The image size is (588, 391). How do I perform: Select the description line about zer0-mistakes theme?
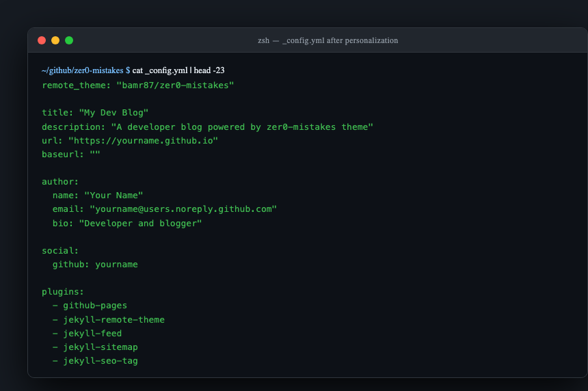[207, 126]
